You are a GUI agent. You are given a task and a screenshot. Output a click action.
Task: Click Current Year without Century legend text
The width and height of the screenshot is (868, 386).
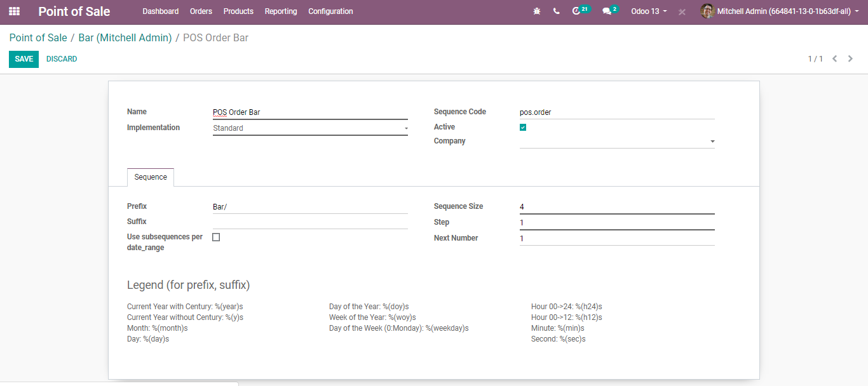pos(185,317)
